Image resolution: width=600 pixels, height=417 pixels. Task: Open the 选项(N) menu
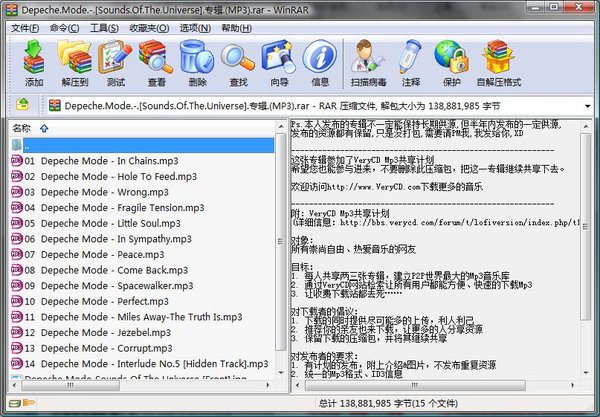195,28
